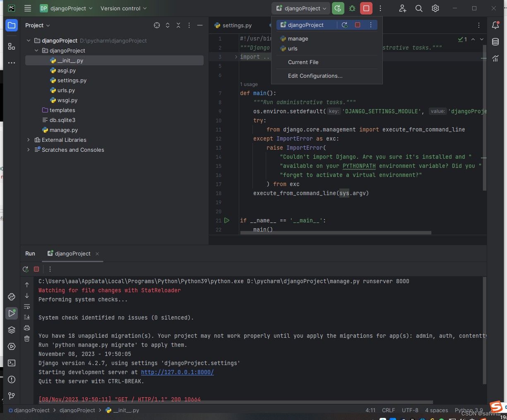Open the Project view mode dropdown
This screenshot has height=420, width=507.
point(37,25)
